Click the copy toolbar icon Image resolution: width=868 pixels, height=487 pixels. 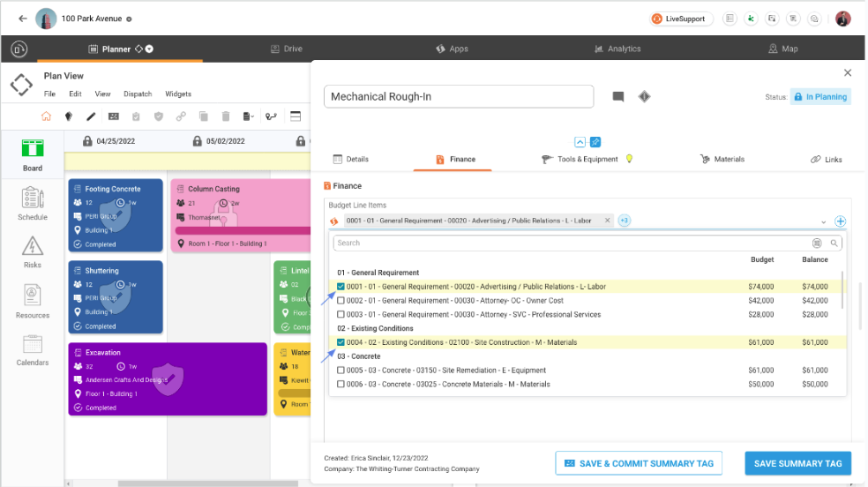tap(203, 116)
